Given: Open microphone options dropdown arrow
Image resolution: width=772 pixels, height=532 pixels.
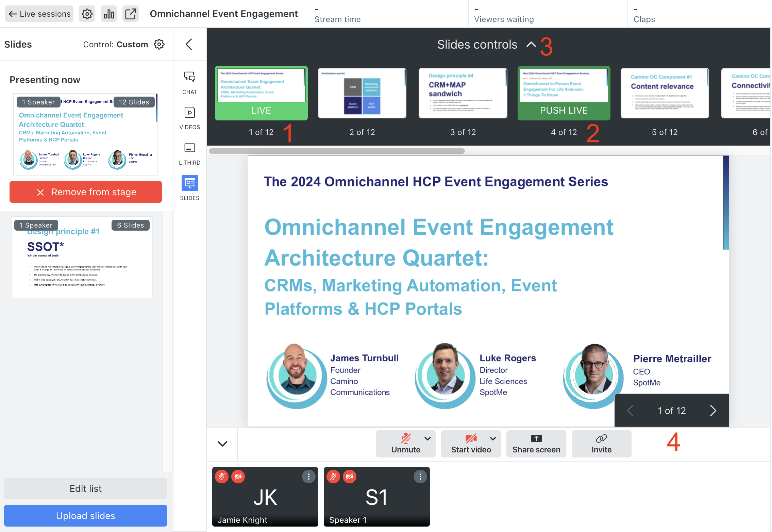Looking at the screenshot, I should coord(427,439).
